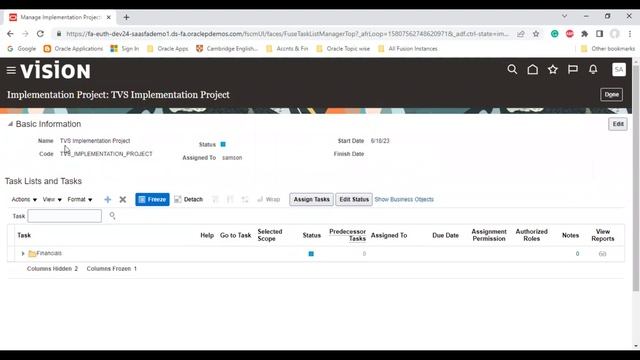Reload the browser page

coord(40,34)
